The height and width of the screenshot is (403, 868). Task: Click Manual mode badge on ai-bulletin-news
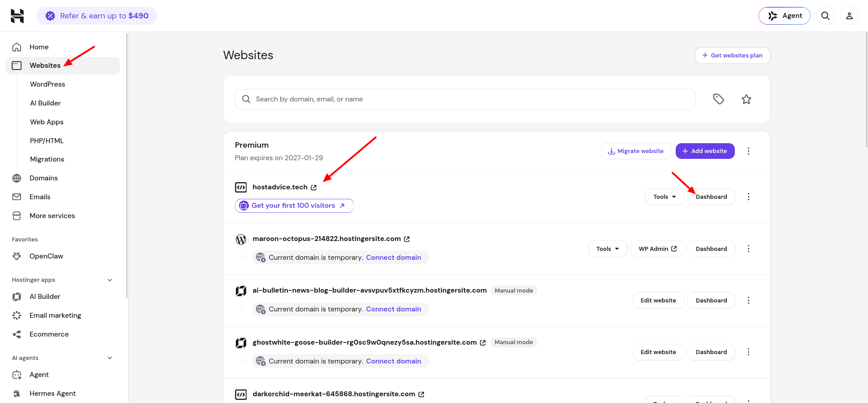click(x=514, y=290)
